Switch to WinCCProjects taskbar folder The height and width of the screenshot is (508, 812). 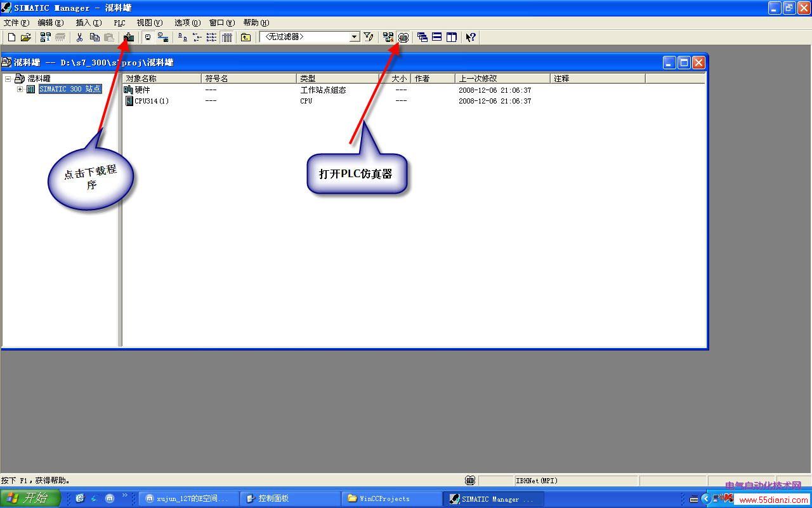pos(392,498)
